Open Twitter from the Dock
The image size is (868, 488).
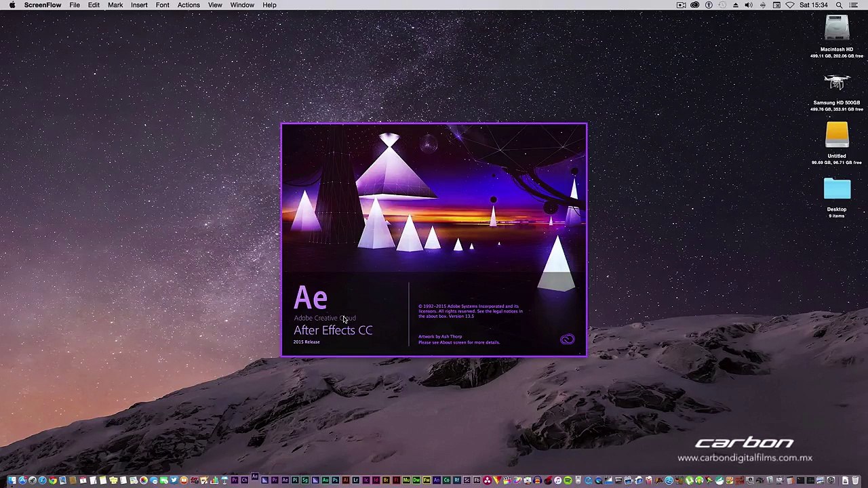click(x=174, y=481)
